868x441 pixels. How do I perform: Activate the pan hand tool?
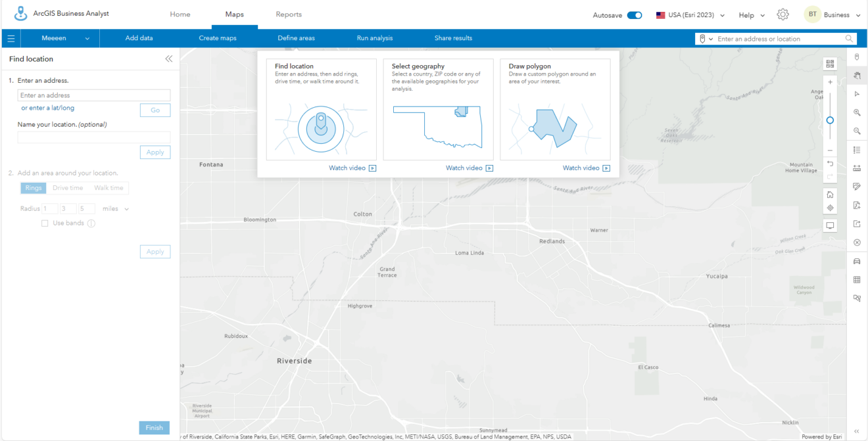tap(857, 76)
